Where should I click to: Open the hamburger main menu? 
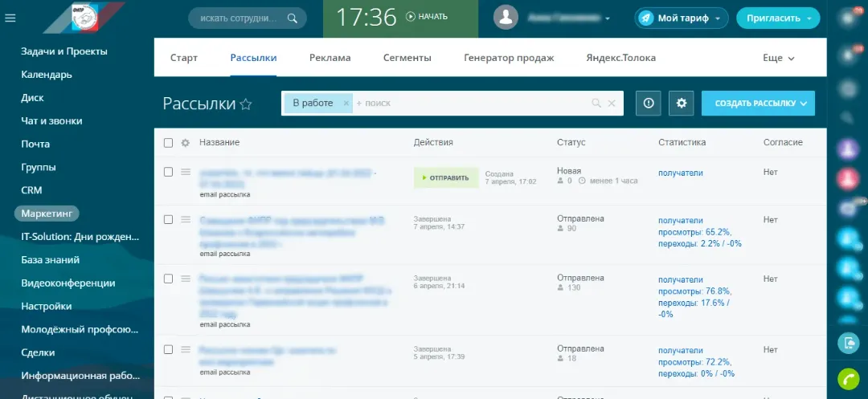(10, 18)
